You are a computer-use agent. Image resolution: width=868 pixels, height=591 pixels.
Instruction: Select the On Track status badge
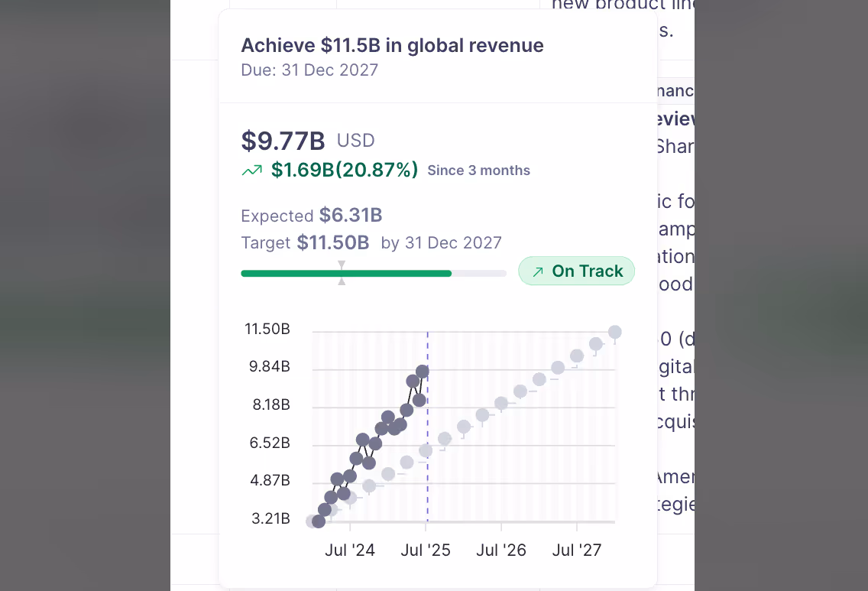pyautogui.click(x=576, y=271)
